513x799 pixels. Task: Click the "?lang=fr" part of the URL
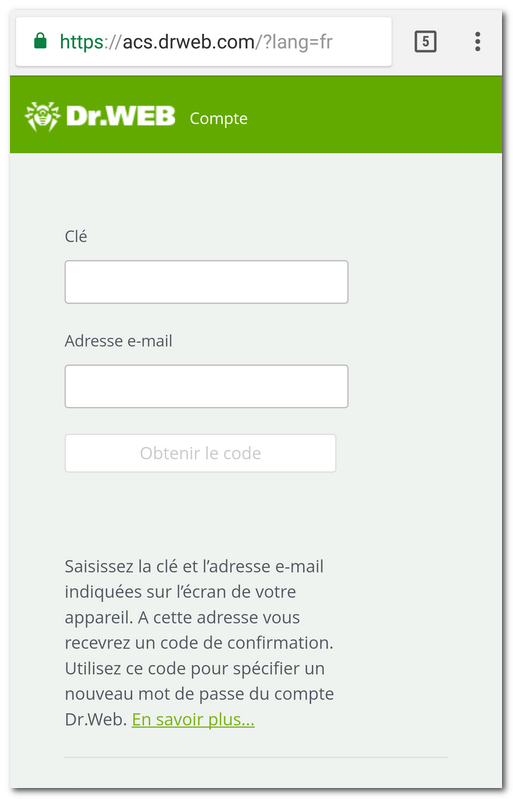[297, 42]
